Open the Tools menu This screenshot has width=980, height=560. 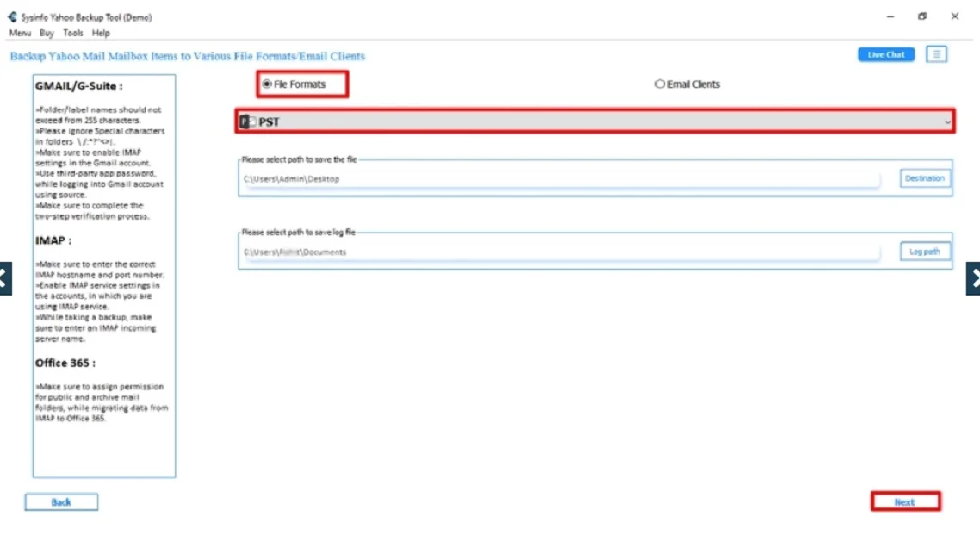73,33
